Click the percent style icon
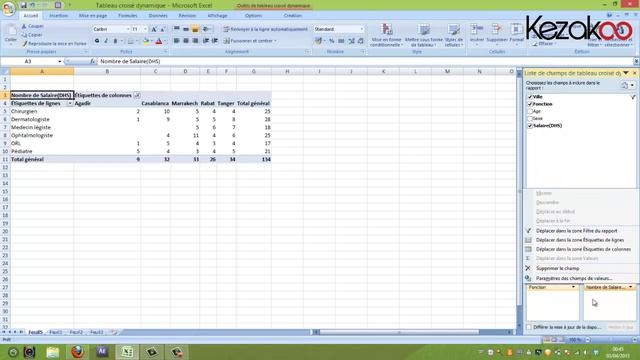The width and height of the screenshot is (640, 360). tap(331, 41)
